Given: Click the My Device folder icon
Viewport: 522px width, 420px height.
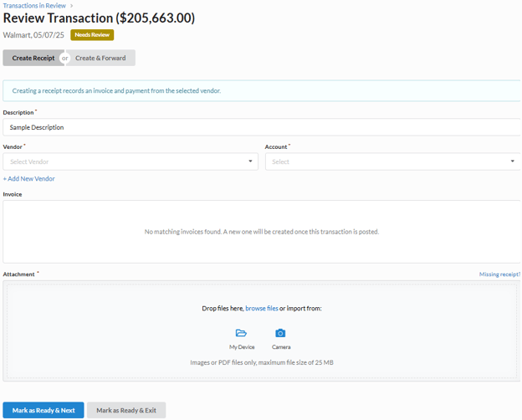Looking at the screenshot, I should pyautogui.click(x=241, y=333).
